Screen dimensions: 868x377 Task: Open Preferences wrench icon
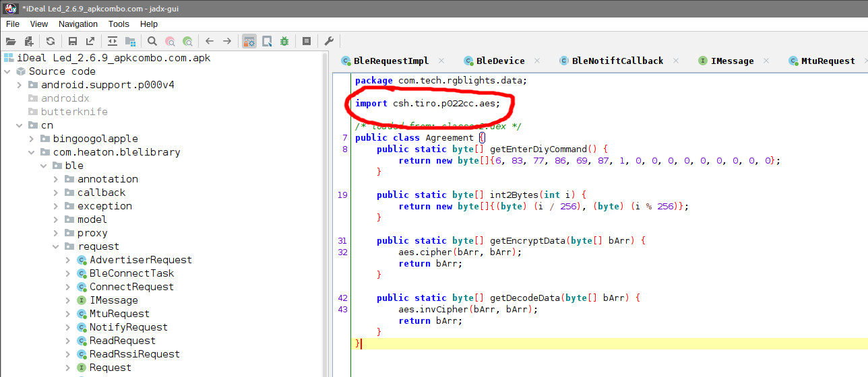[329, 41]
